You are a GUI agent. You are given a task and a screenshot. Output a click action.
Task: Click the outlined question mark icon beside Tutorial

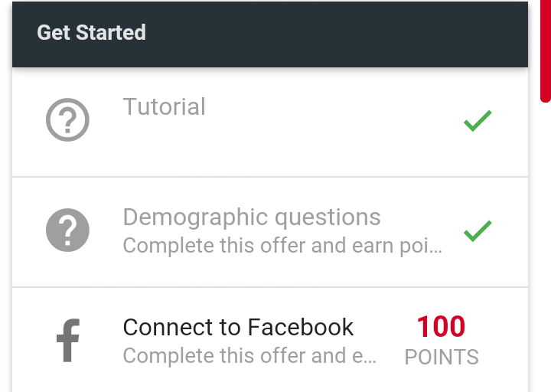tap(67, 120)
